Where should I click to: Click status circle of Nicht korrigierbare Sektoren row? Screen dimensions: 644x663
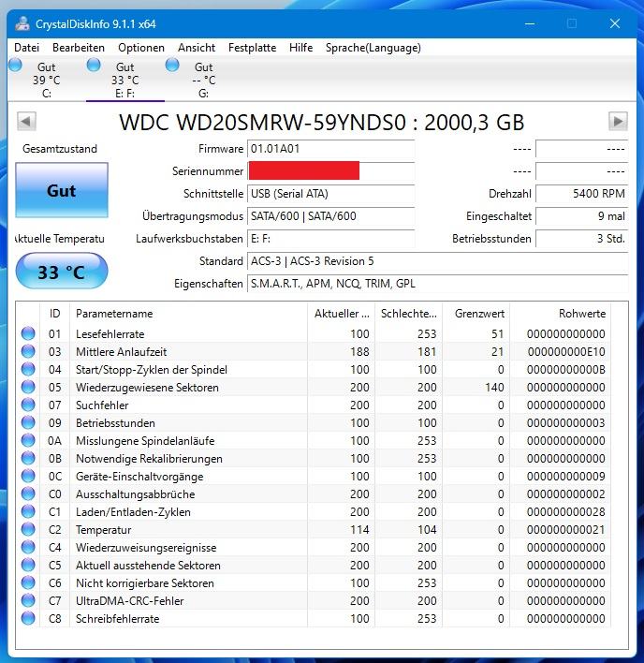(28, 582)
